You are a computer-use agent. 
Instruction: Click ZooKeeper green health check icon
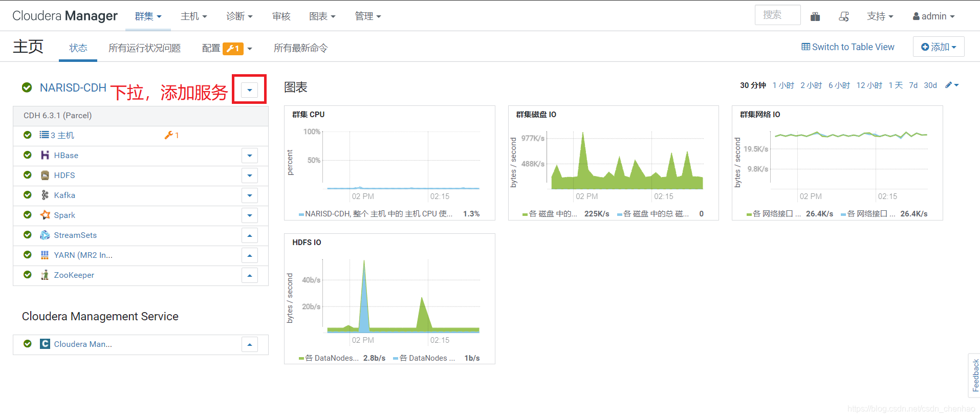[28, 275]
